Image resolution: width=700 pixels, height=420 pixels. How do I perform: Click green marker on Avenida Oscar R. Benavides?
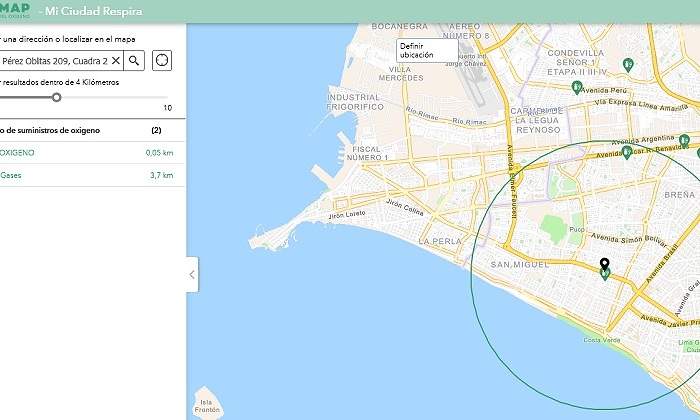[627, 153]
